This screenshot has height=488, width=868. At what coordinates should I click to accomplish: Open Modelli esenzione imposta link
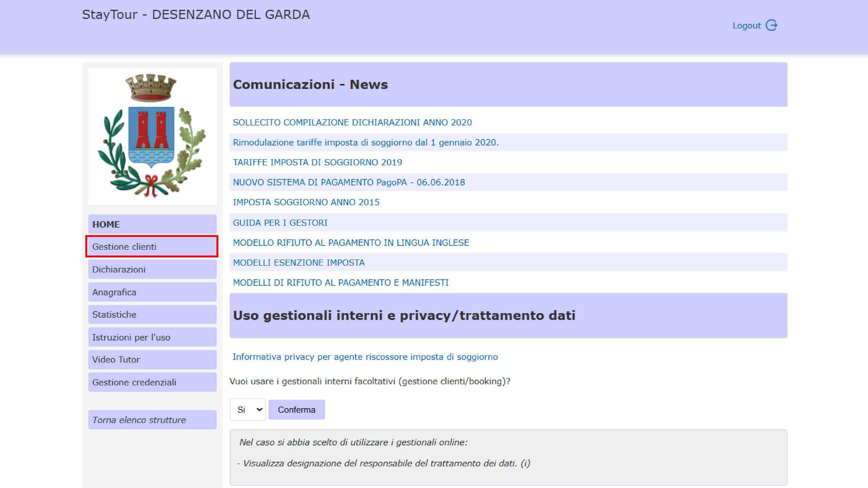pos(298,262)
